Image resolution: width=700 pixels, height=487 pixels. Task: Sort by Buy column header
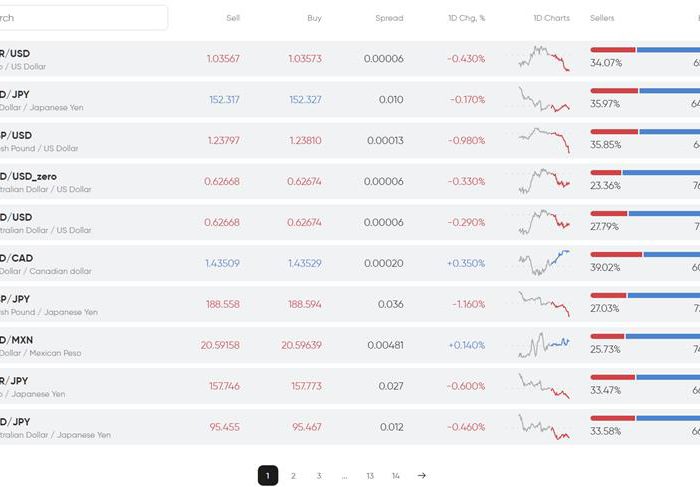click(315, 18)
